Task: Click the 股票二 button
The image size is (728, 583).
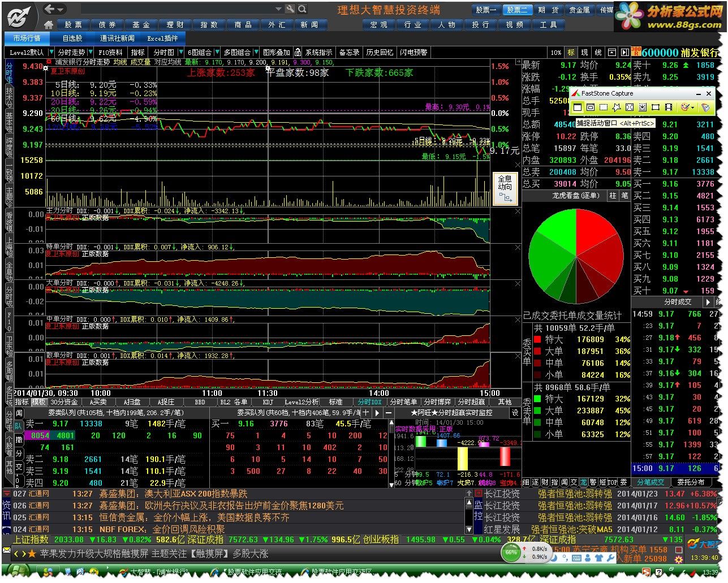Action: point(517,10)
